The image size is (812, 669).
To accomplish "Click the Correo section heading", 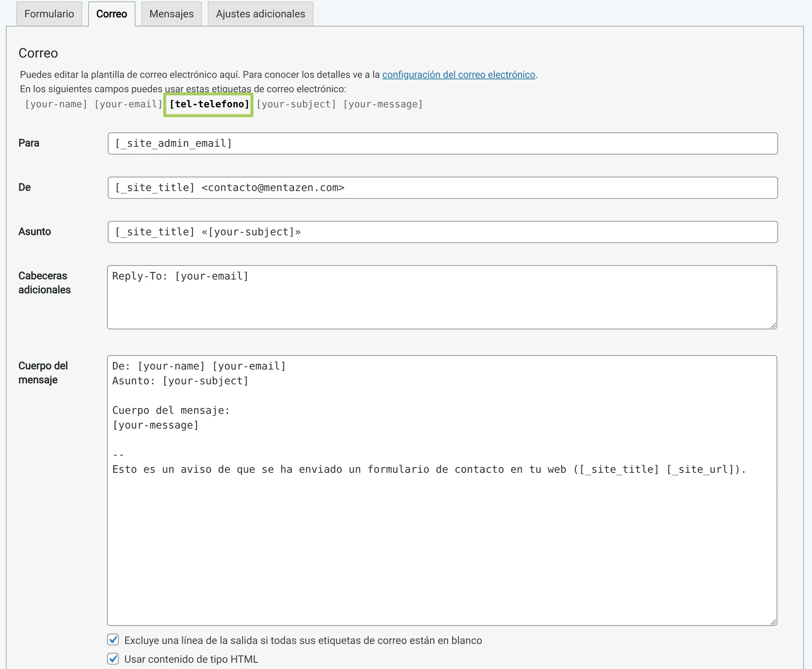I will click(38, 53).
